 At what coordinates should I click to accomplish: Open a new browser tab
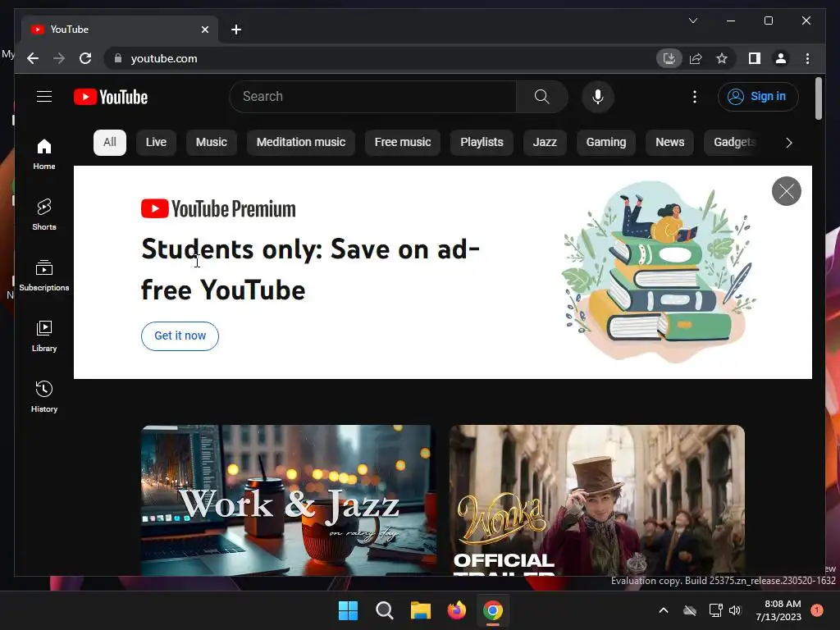pyautogui.click(x=235, y=30)
